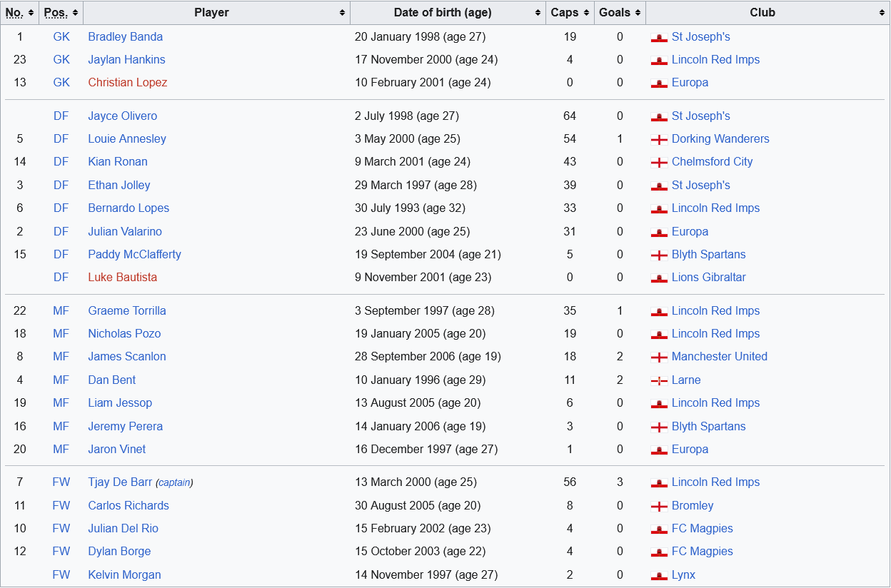
Task: Sort by Date of birth column arrows
Action: tap(538, 13)
